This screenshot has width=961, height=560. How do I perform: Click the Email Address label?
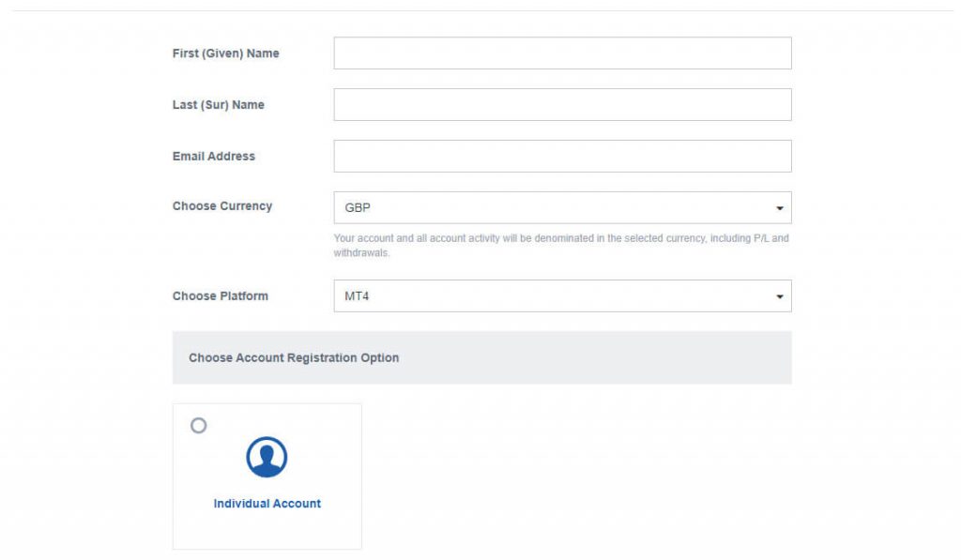[212, 156]
